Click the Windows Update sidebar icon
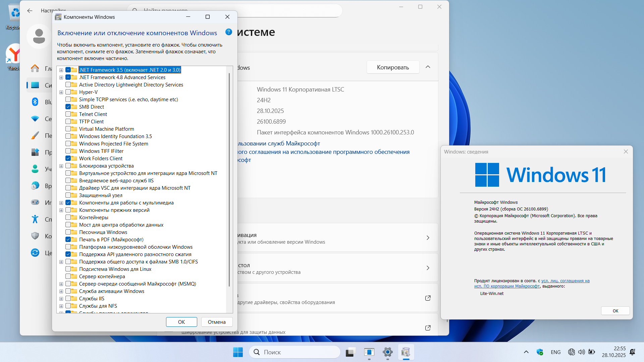Viewport: 644px width, 362px height. 35,253
